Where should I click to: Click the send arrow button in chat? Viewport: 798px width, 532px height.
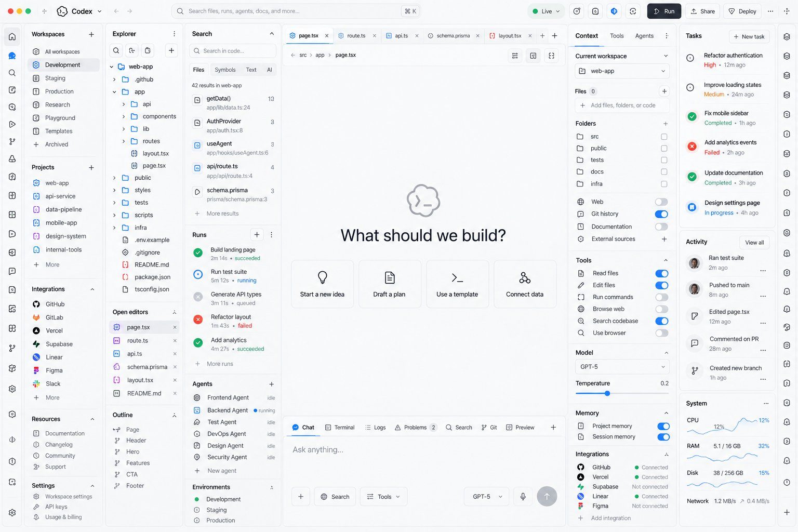[547, 496]
